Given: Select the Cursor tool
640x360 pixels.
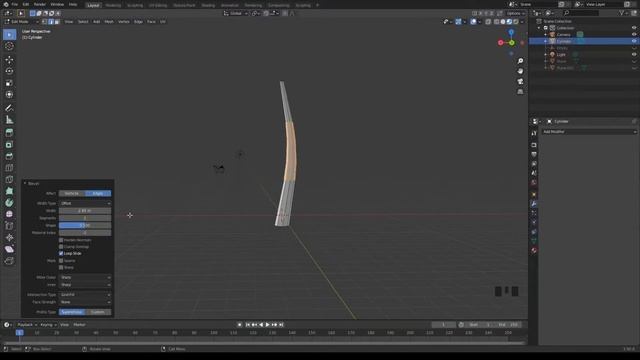Looking at the screenshot, I should 9,46.
